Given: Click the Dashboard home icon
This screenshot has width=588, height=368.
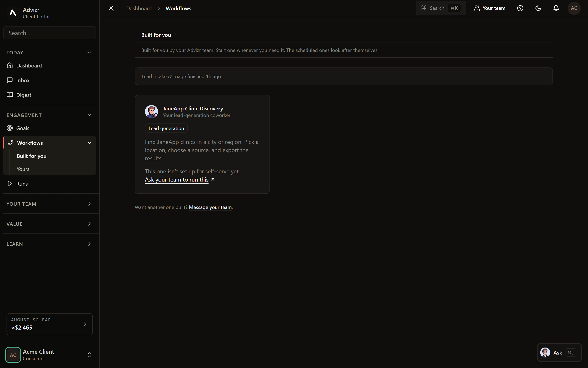Looking at the screenshot, I should 10,65.
